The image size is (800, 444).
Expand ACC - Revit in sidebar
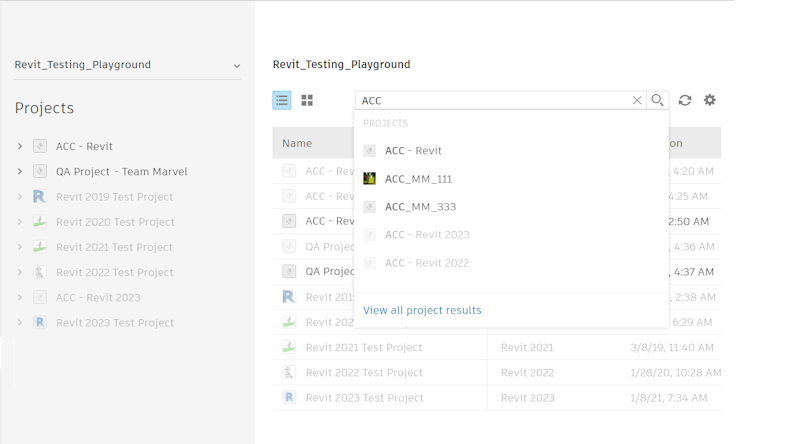pyautogui.click(x=20, y=146)
